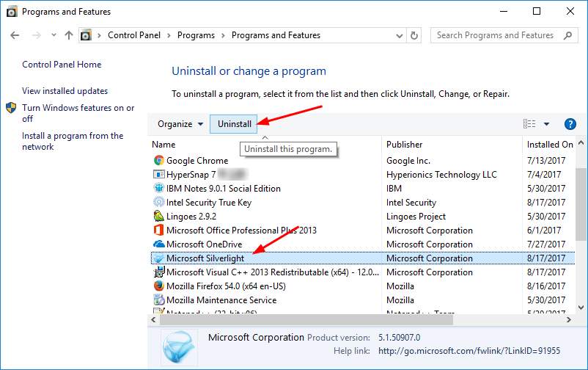
Task: Expand the chevron after Programs breadcrumb
Action: (x=223, y=35)
